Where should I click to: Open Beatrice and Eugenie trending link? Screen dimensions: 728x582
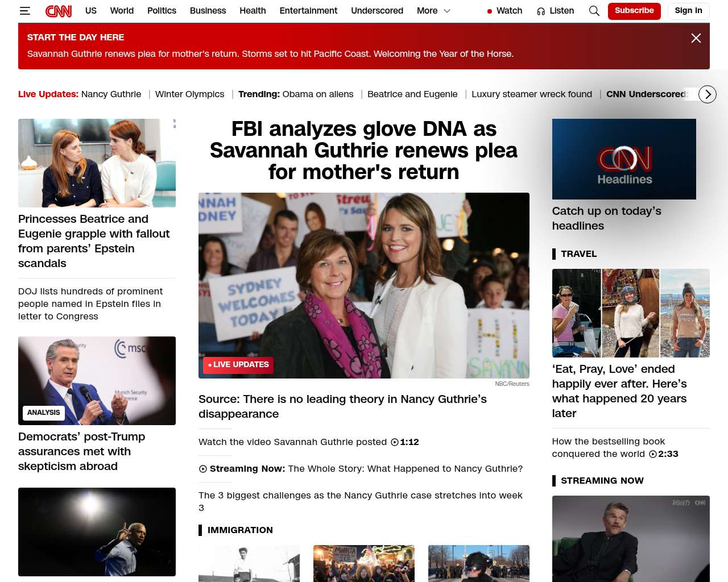click(x=412, y=94)
